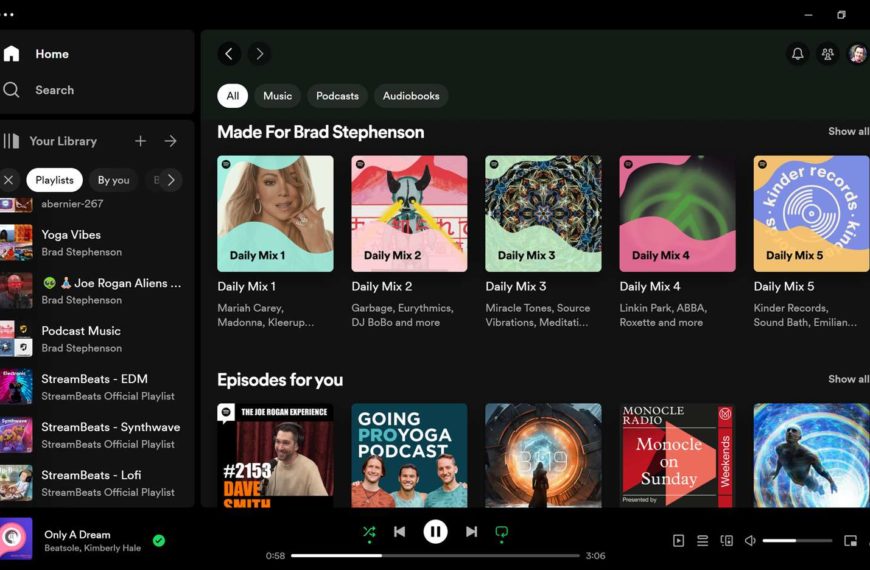Select the Audiobooks content filter
This screenshot has height=570, width=870.
(x=411, y=95)
